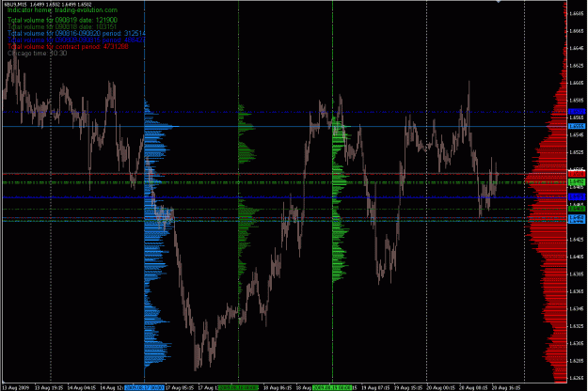Image resolution: width=588 pixels, height=391 pixels.
Task: Click the '17 Aug 05:15' time label
Action: click(180, 387)
